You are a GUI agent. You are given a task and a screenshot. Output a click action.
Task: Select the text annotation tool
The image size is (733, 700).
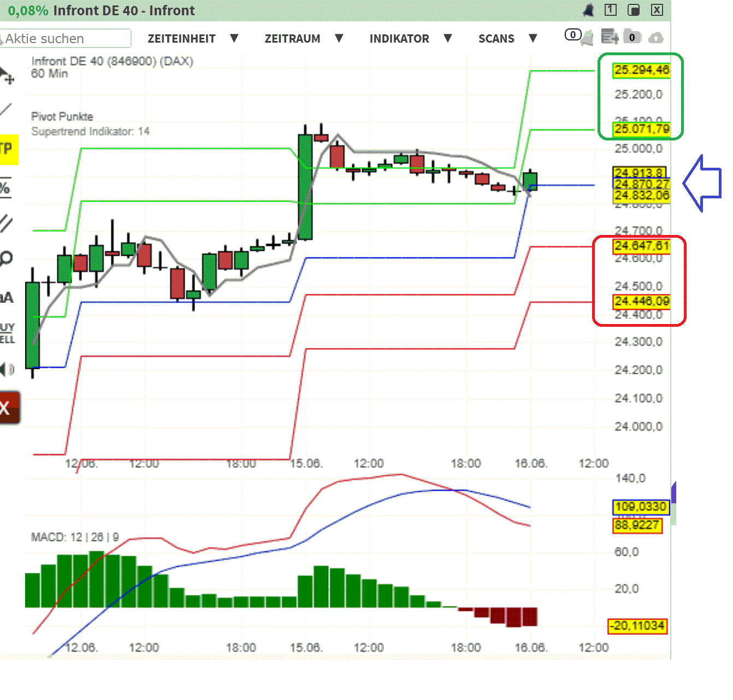point(7,297)
